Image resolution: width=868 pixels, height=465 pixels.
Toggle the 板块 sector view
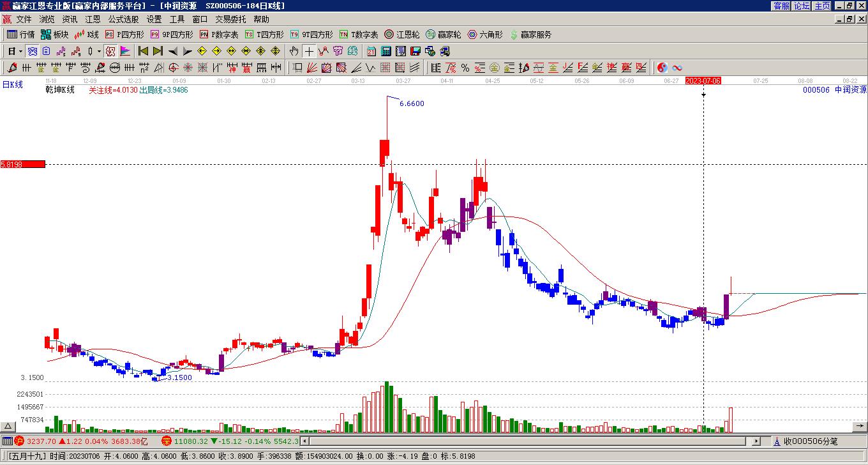click(54, 34)
